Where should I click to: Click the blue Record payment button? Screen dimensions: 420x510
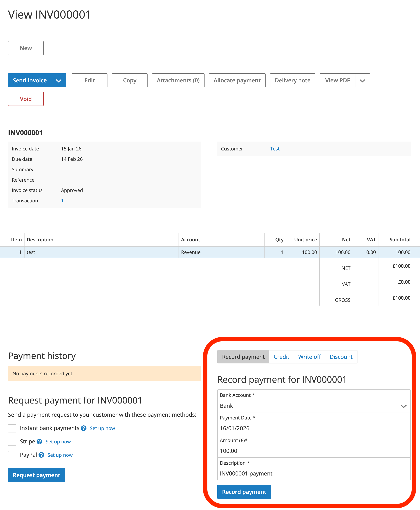(x=244, y=492)
